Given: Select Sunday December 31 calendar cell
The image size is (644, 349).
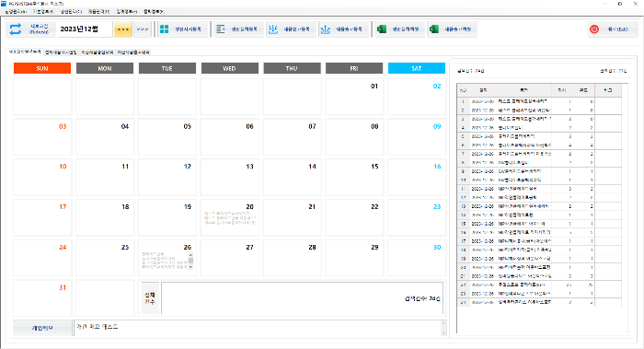Looking at the screenshot, I should pos(42,298).
